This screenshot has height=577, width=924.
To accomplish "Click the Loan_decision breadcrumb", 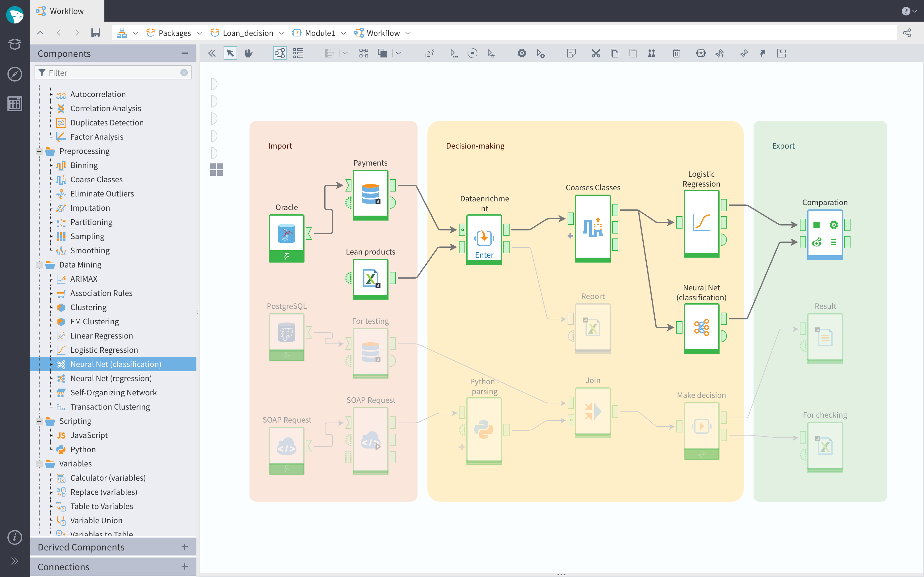I will 248,33.
